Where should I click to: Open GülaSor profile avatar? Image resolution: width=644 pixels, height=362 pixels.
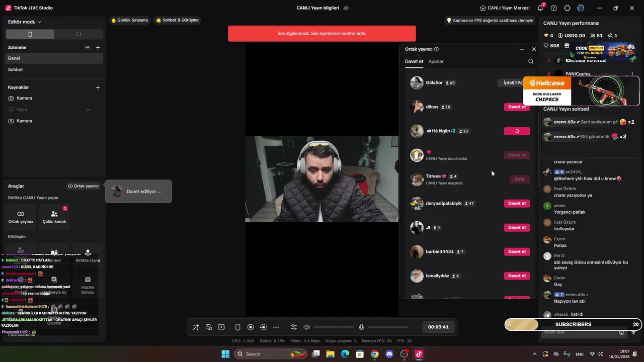pyautogui.click(x=417, y=83)
